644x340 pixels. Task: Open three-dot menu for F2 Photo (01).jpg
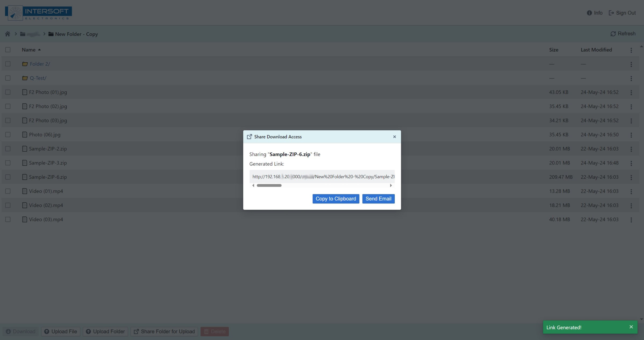pos(631,92)
